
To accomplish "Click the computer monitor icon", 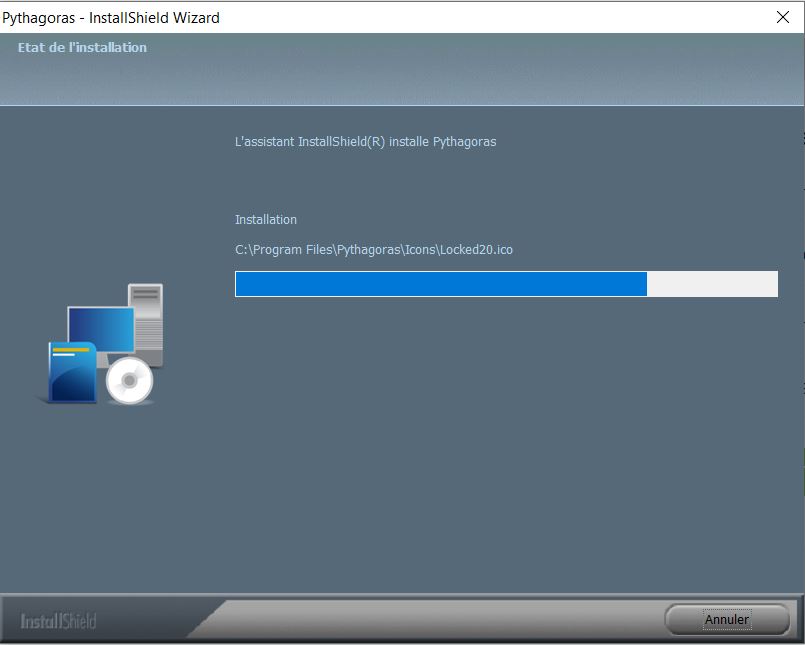I will point(101,330).
